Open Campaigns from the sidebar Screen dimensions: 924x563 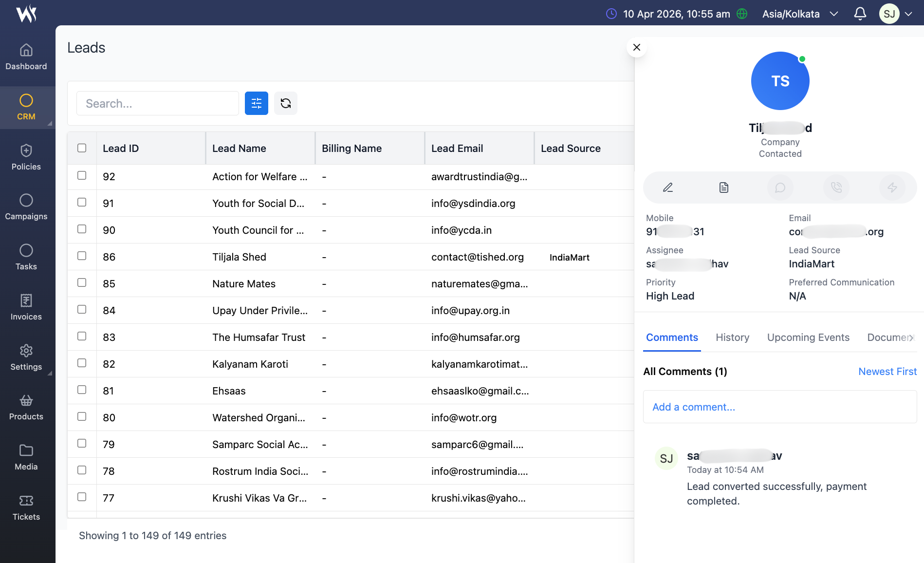point(26,207)
